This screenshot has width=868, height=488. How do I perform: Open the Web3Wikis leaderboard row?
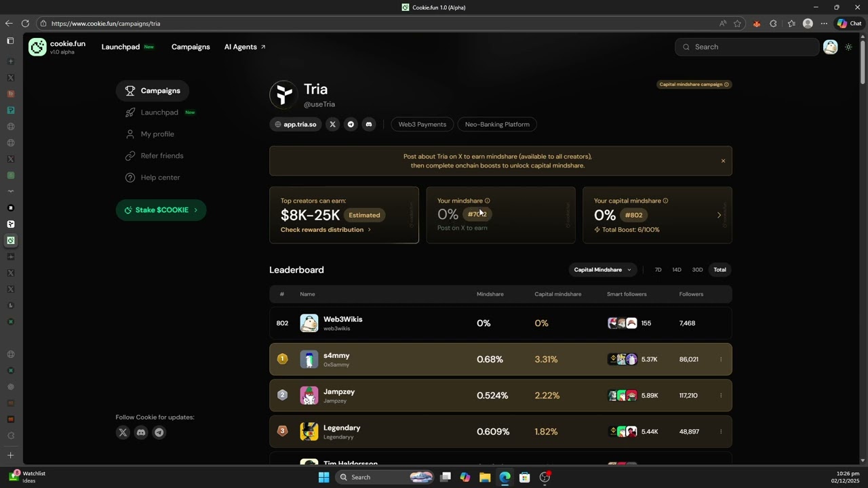click(500, 323)
